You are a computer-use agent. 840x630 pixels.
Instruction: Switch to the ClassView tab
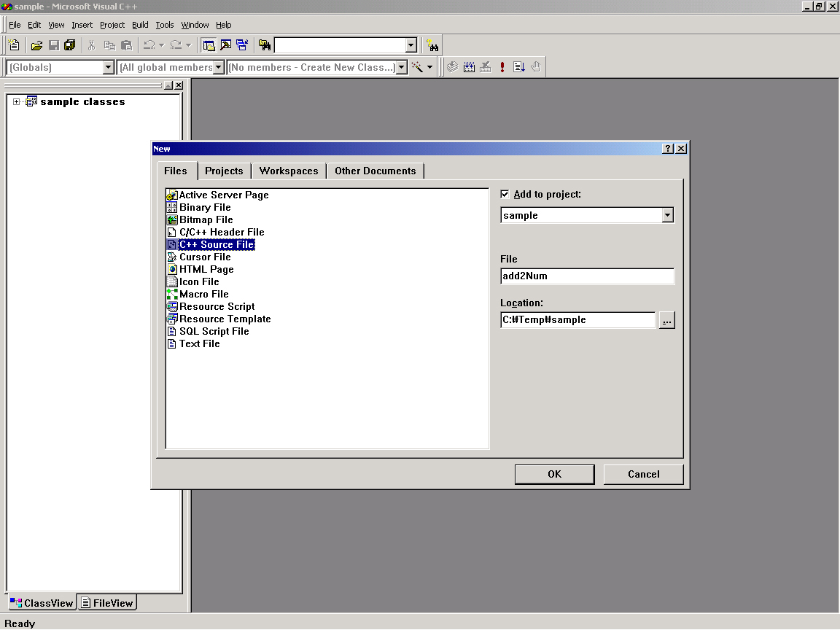[42, 603]
